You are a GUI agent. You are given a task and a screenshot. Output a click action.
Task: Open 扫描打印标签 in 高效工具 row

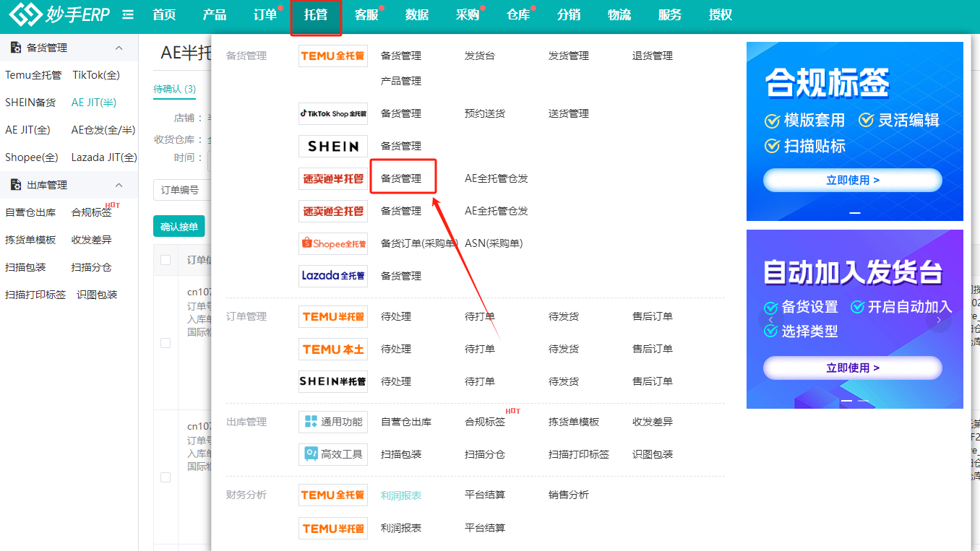(x=579, y=454)
